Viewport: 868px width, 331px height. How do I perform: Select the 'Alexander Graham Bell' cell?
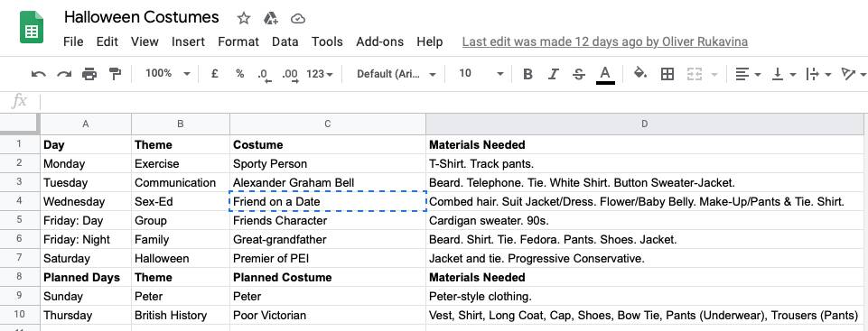(x=328, y=182)
